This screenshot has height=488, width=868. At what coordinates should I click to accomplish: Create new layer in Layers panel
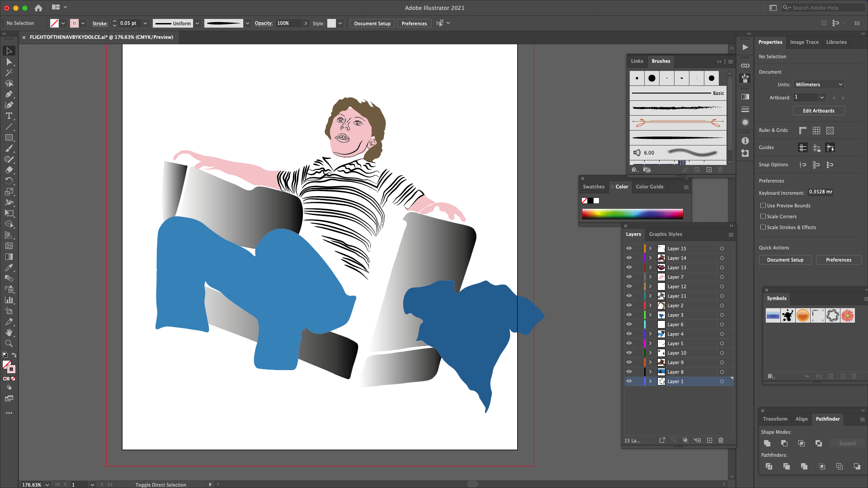(709, 441)
